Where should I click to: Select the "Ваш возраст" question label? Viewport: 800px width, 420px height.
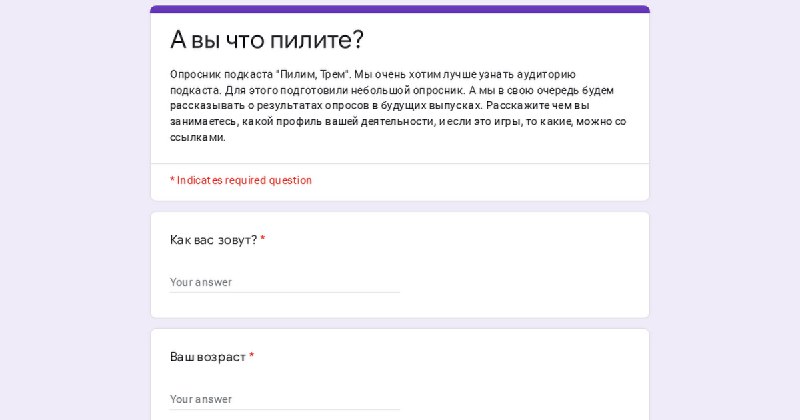(208, 357)
